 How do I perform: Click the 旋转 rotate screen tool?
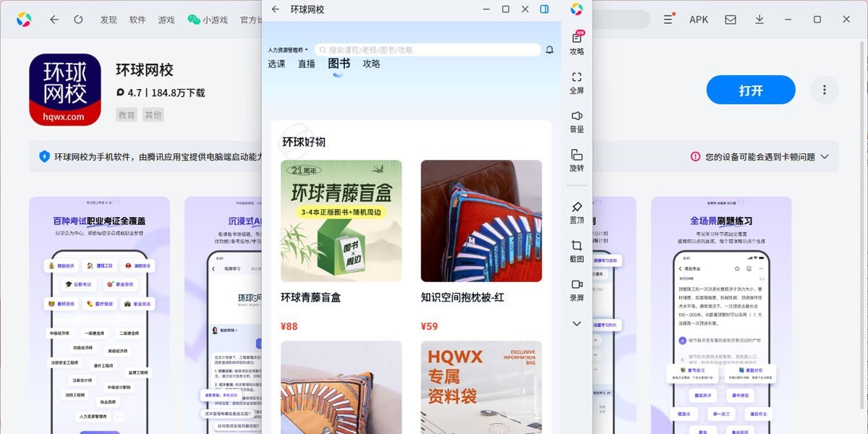click(x=576, y=161)
